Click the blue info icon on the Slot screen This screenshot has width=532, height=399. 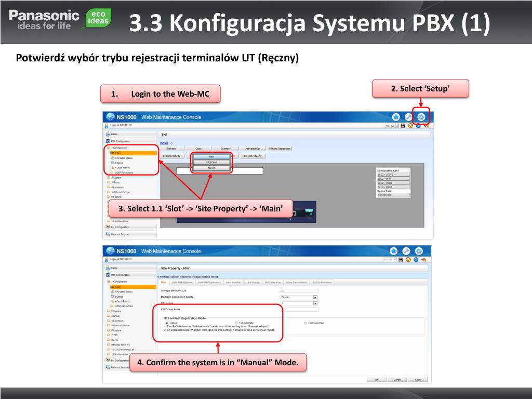click(x=418, y=126)
